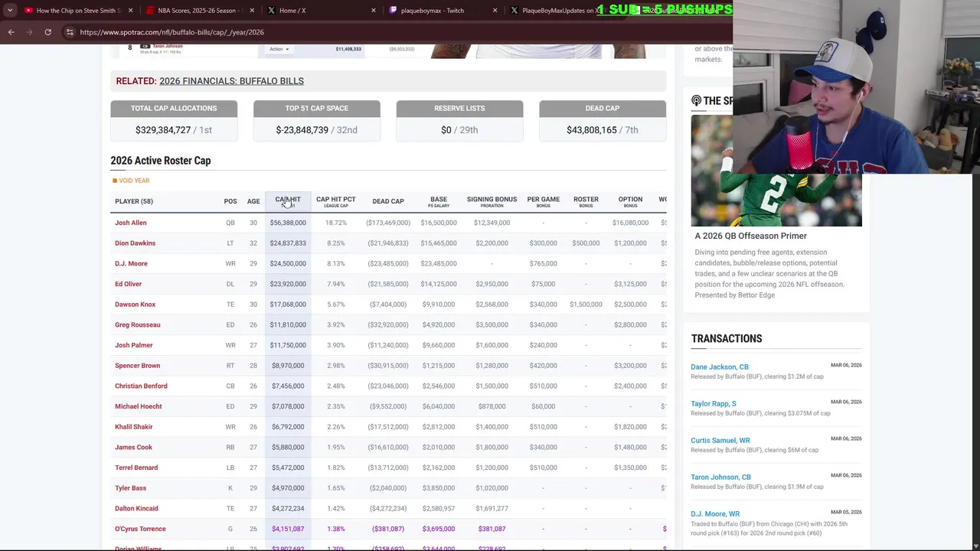Open Tyler Bass player link
980x551 pixels.
point(130,488)
